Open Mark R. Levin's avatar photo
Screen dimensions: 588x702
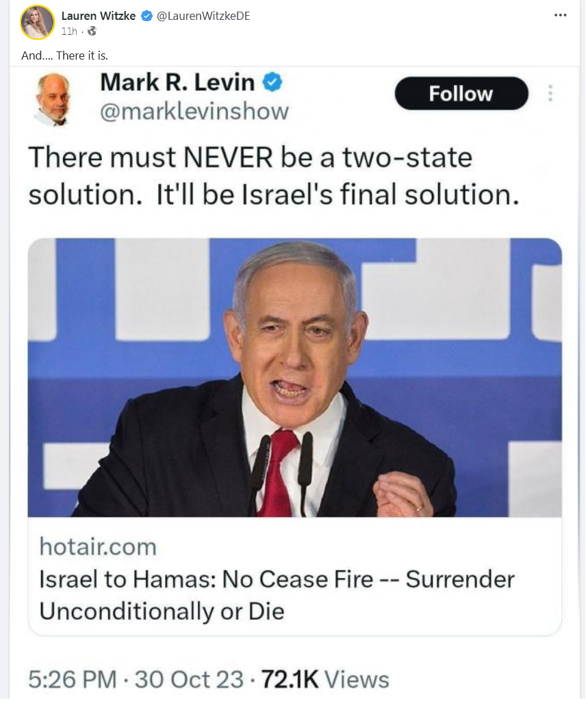coord(53,99)
